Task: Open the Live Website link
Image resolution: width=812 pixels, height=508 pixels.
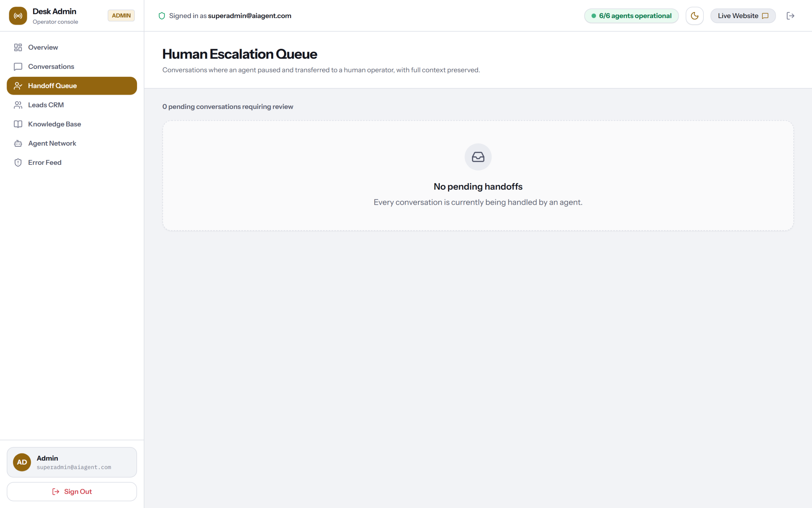Action: 743,16
